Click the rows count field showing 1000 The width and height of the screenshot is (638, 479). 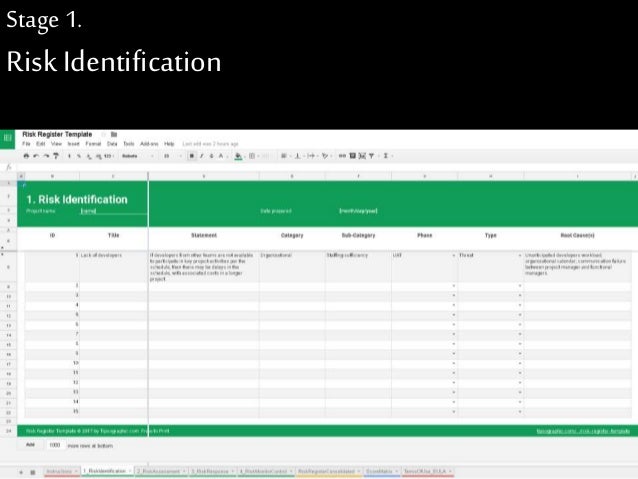pyautogui.click(x=56, y=444)
